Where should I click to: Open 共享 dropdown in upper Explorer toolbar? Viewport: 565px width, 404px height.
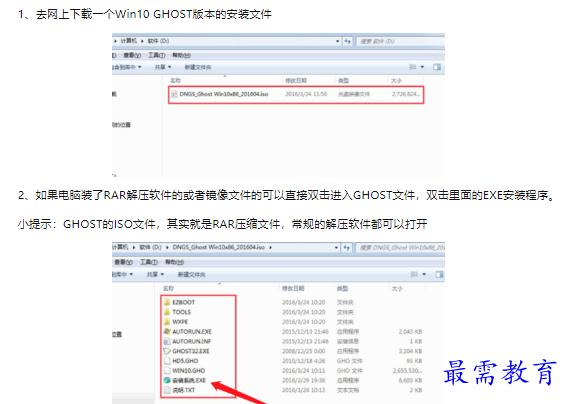[x=163, y=67]
